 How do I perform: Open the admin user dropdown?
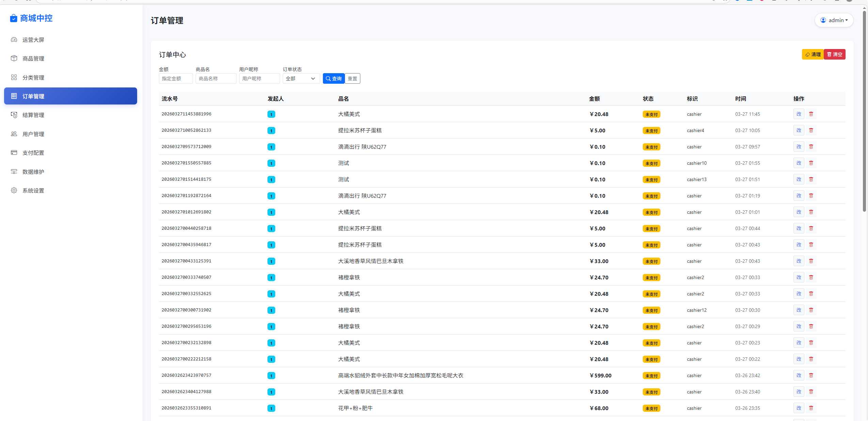834,20
